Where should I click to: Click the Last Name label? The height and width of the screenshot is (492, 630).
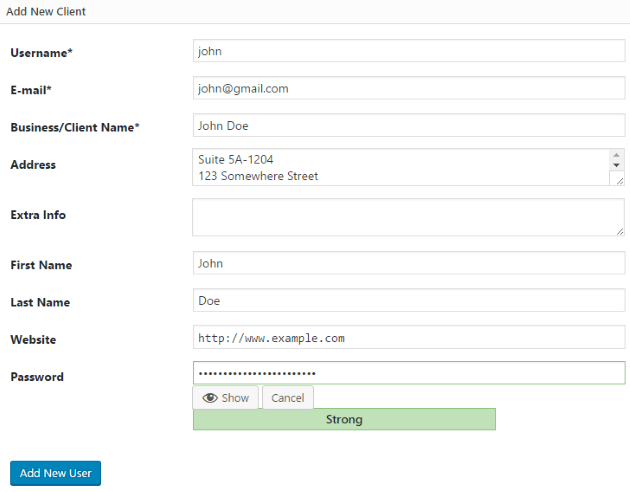[x=40, y=302]
